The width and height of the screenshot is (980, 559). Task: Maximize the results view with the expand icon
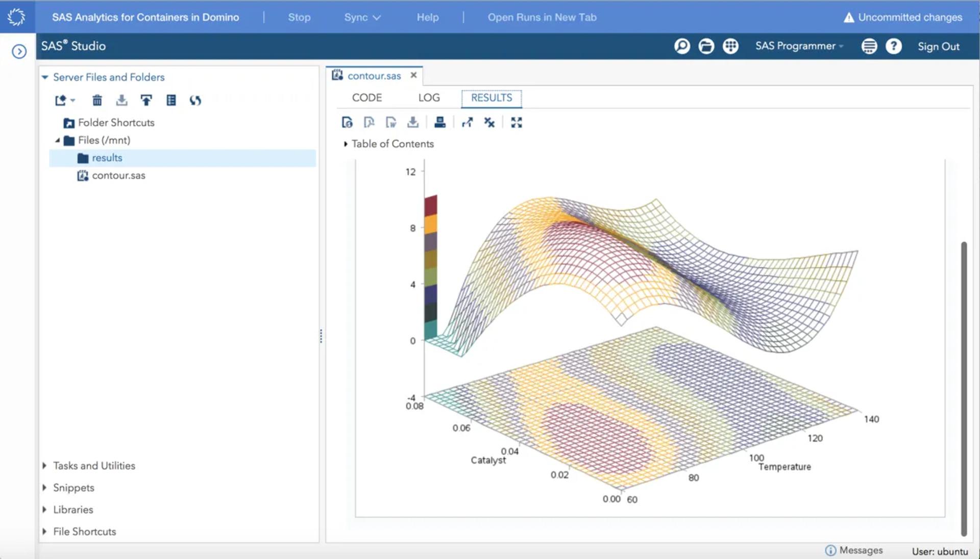[516, 122]
